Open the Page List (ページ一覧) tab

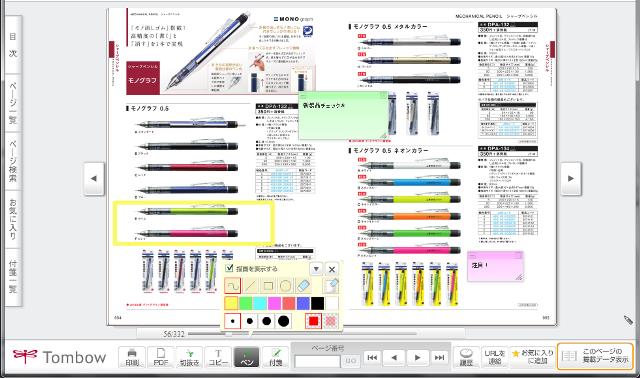click(13, 103)
